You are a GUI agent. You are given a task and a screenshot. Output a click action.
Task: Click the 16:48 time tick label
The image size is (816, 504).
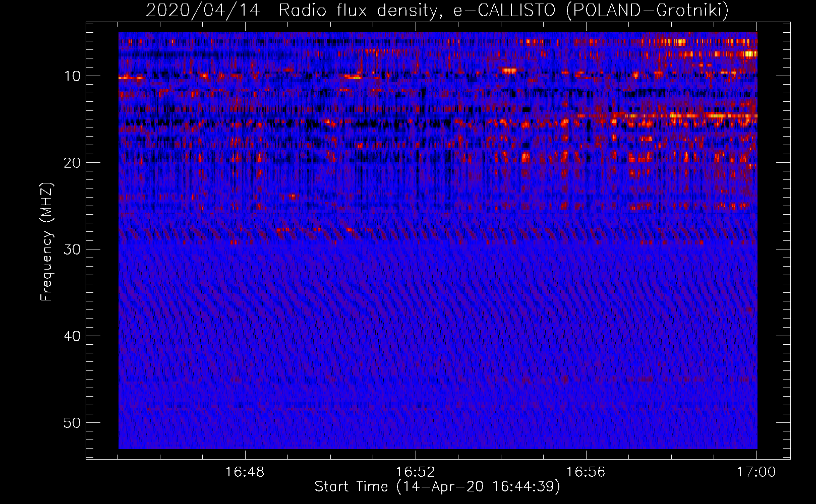coord(245,472)
